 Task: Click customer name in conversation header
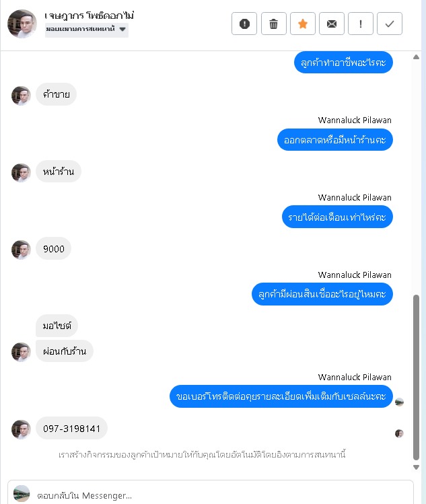[89, 15]
